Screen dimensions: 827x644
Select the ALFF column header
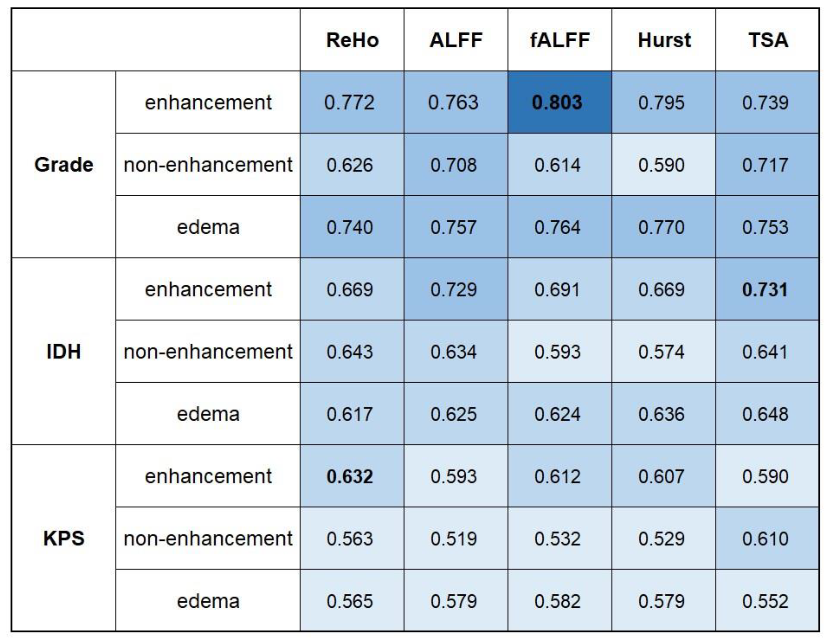coord(456,40)
